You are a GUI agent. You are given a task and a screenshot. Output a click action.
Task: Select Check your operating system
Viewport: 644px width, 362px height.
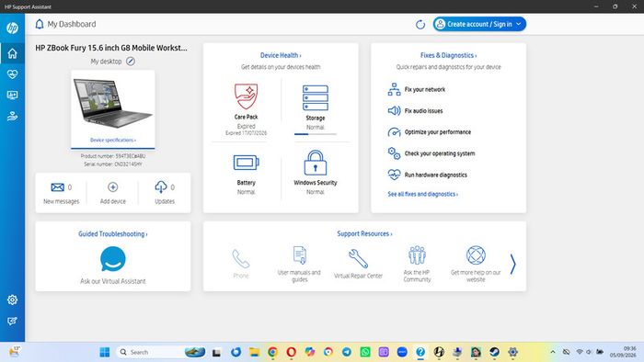(x=440, y=153)
